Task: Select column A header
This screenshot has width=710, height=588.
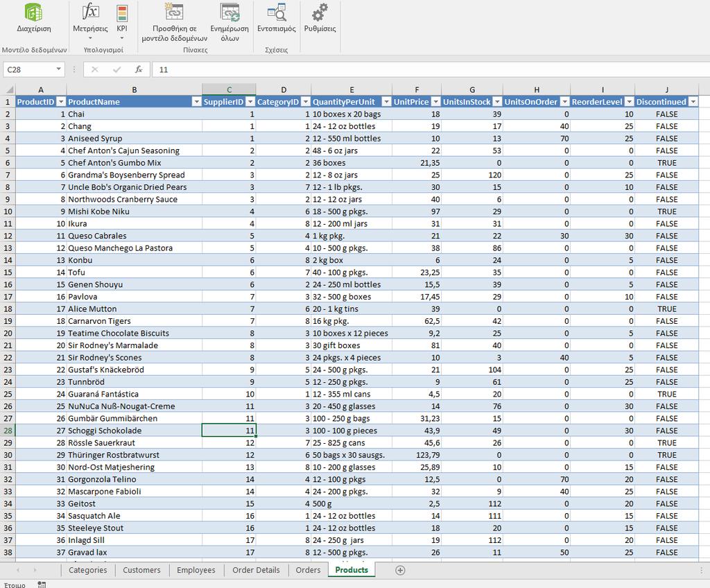Action: [x=41, y=89]
